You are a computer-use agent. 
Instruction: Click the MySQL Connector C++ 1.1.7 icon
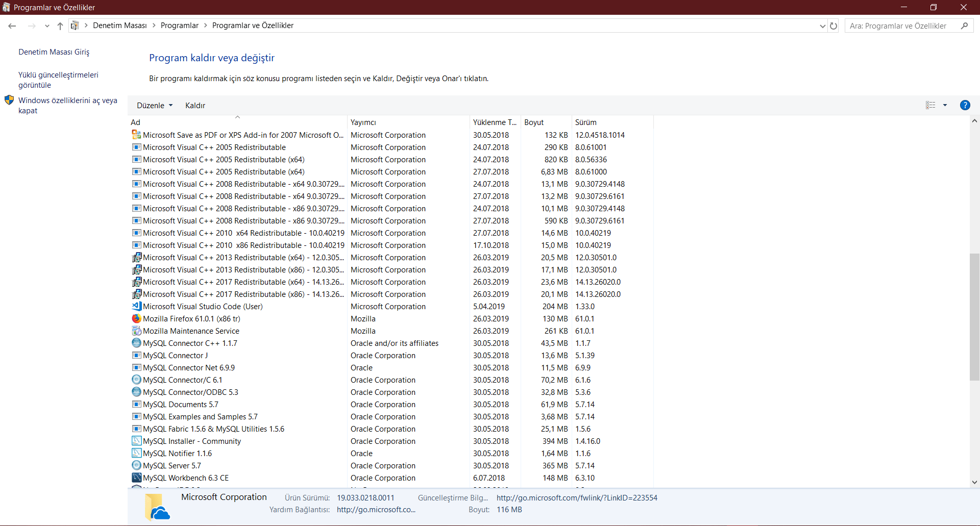click(136, 343)
